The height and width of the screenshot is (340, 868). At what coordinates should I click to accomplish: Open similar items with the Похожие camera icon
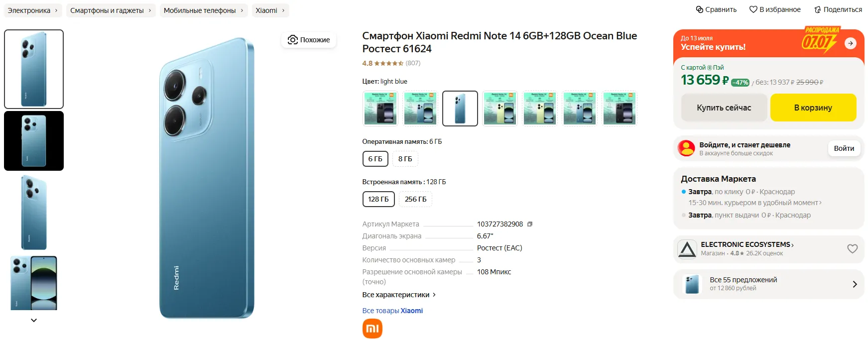click(293, 40)
